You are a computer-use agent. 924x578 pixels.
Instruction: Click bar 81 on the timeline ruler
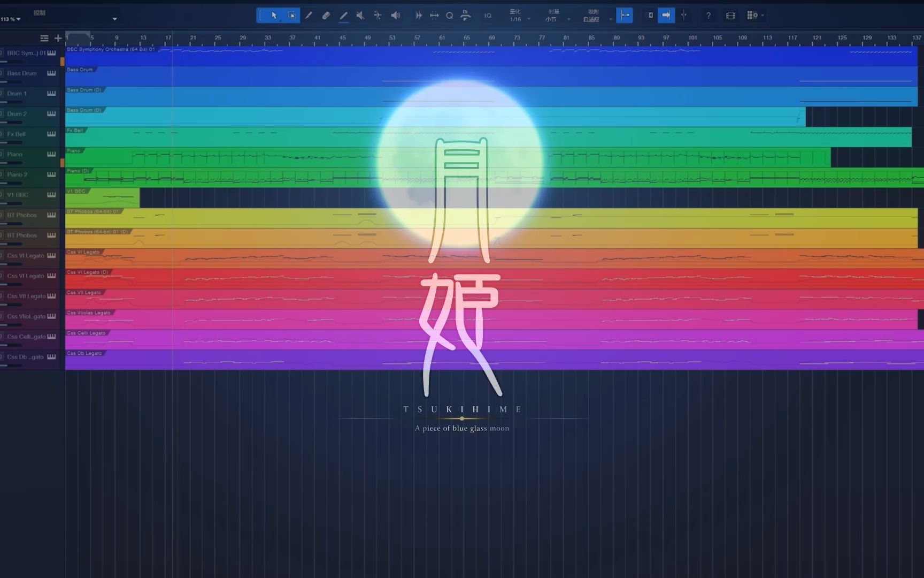tap(566, 38)
